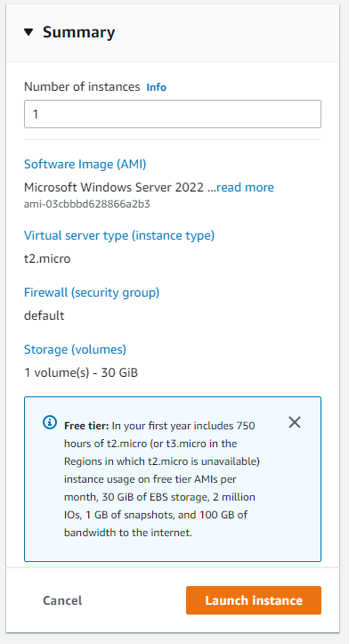Open the Software Image (AMI) link
This screenshot has width=349, height=644.
(x=85, y=164)
